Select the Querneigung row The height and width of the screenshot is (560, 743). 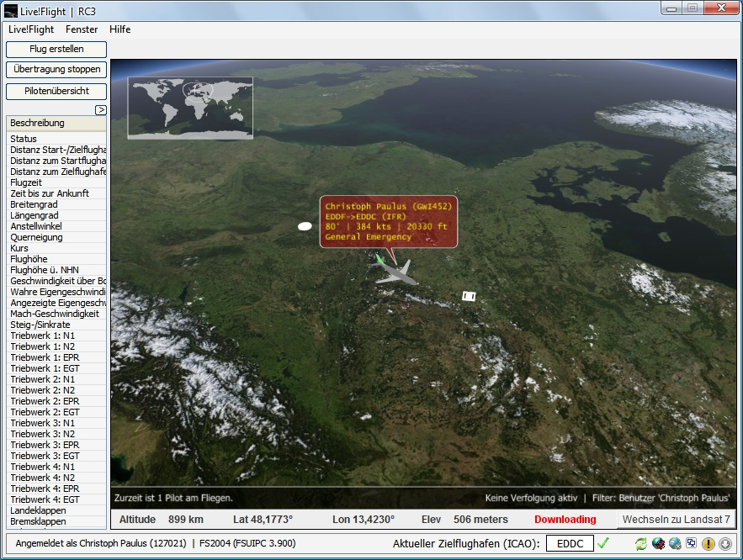pos(56,237)
